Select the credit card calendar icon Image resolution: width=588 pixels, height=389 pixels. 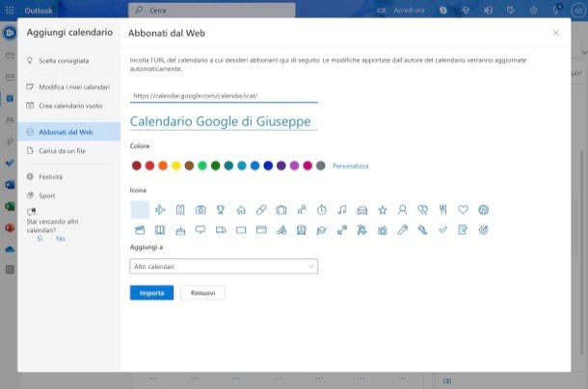click(x=261, y=230)
